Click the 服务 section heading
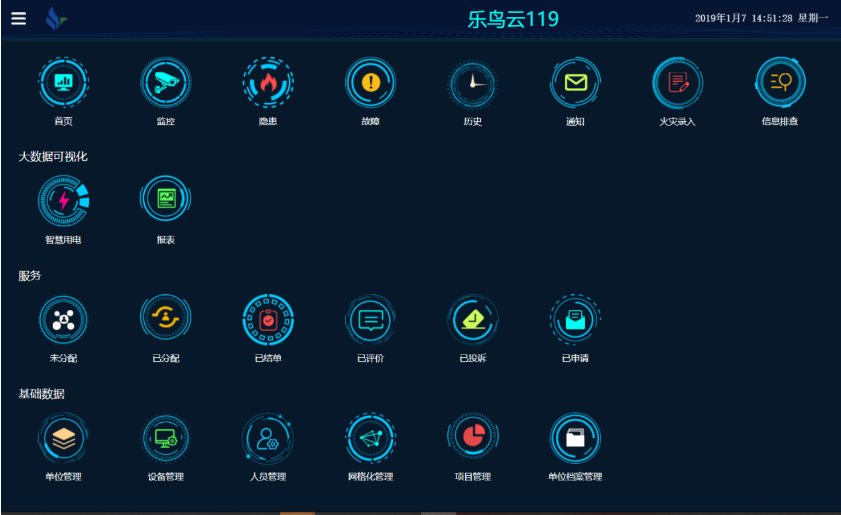Screen dimensions: 841x515 point(29,276)
